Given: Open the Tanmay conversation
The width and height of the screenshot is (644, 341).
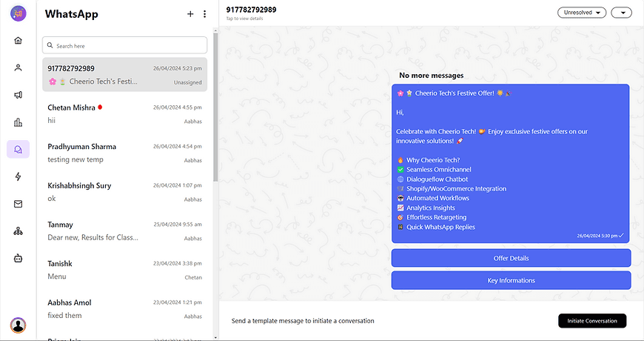Looking at the screenshot, I should coord(124,231).
